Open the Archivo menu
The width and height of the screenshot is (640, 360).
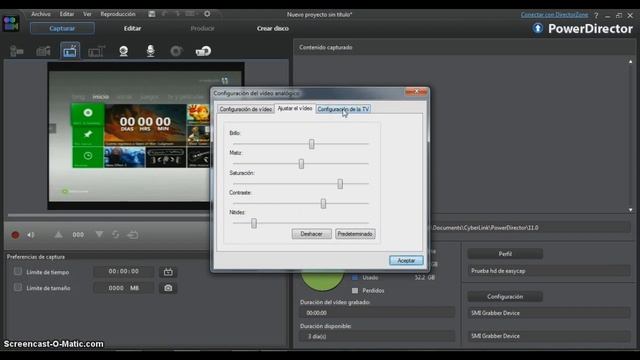pos(41,14)
